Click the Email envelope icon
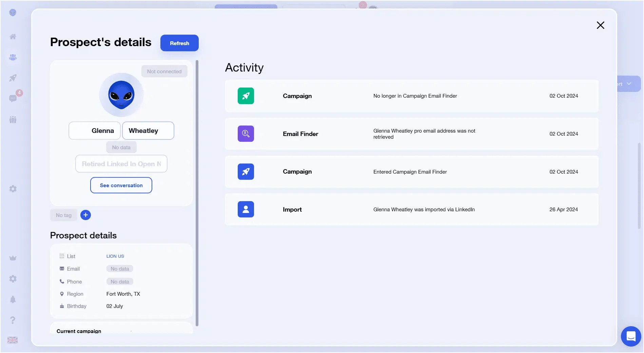The width and height of the screenshot is (644, 353). click(62, 269)
